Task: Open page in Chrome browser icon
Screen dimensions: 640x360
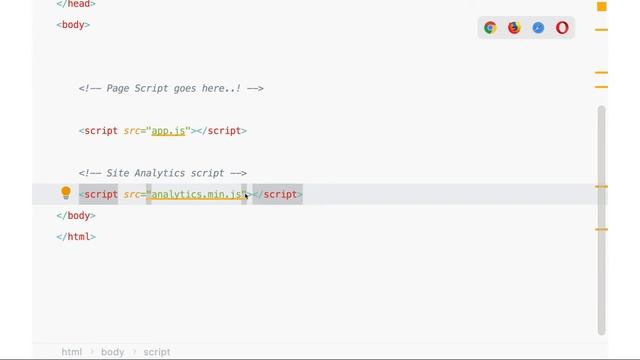Action: (x=490, y=27)
